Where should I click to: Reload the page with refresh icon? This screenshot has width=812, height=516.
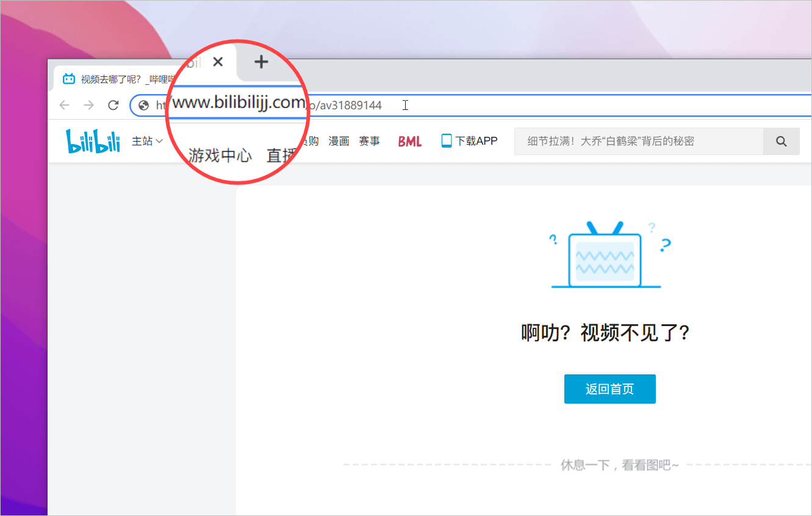coord(113,105)
